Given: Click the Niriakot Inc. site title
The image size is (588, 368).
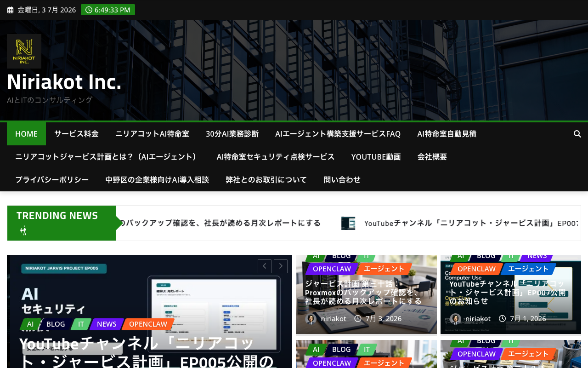Looking at the screenshot, I should [64, 82].
